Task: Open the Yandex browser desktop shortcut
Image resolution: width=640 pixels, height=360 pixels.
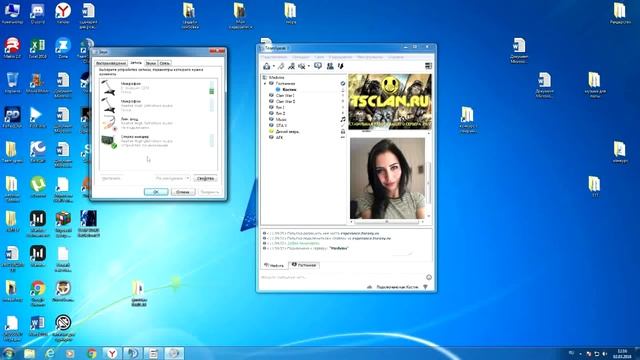Action: [63, 13]
